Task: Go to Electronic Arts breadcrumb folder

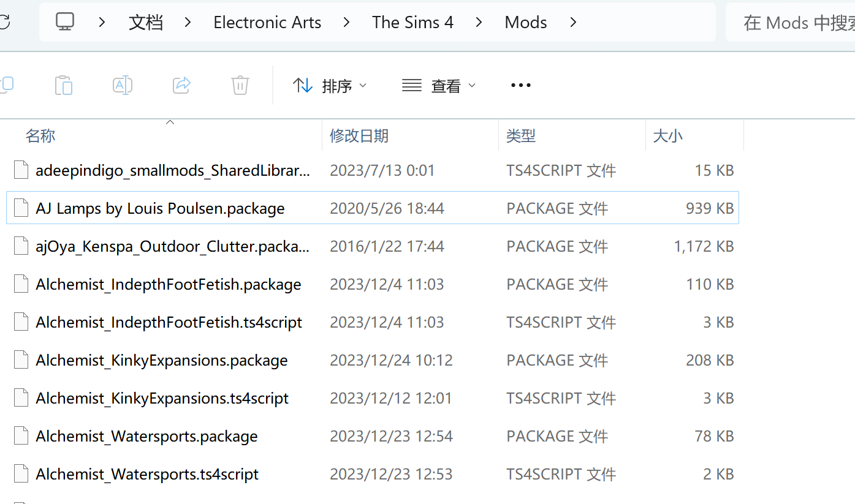Action: pyautogui.click(x=267, y=23)
